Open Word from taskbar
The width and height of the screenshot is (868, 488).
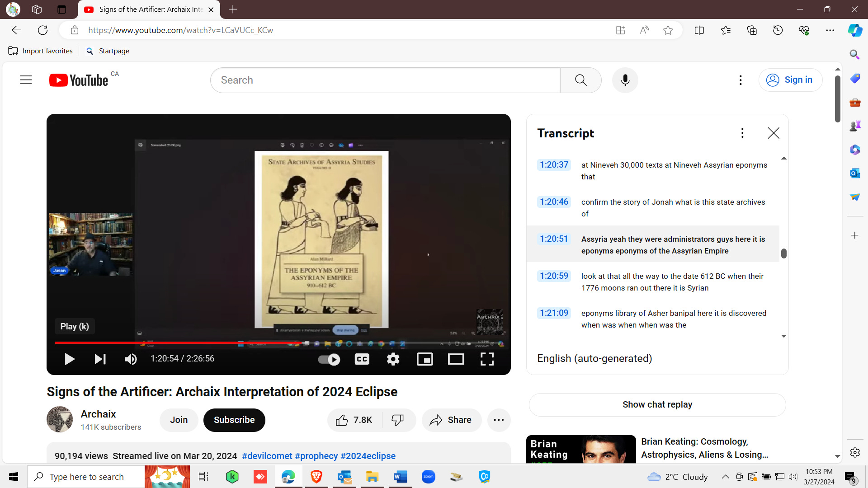[x=400, y=477]
